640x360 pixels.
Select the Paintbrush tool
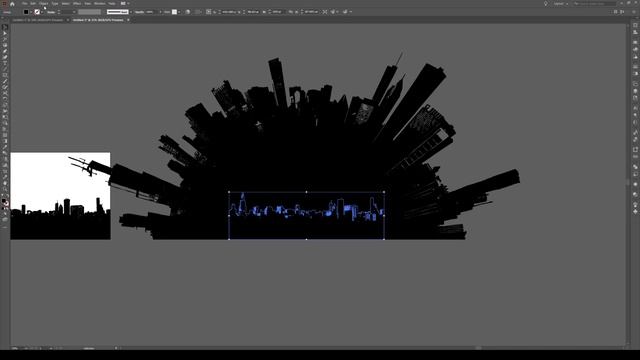pos(5,81)
